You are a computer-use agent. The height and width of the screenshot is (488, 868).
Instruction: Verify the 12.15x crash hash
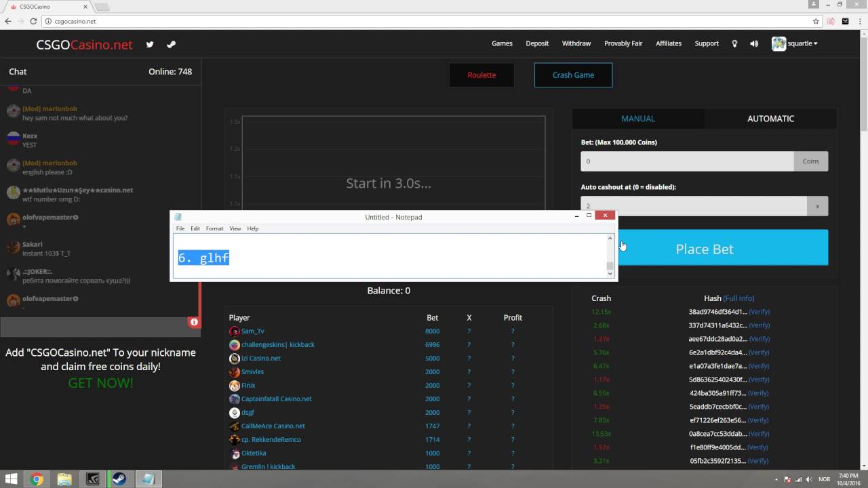tap(759, 312)
